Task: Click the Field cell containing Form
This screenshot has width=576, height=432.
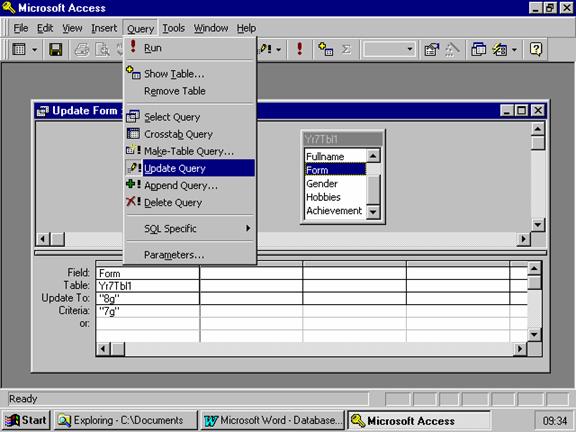Action: pos(147,273)
